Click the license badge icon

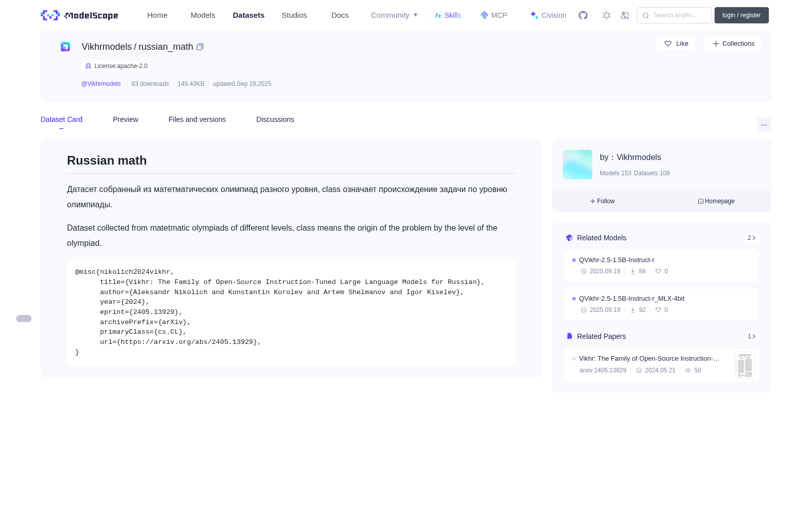coord(88,66)
